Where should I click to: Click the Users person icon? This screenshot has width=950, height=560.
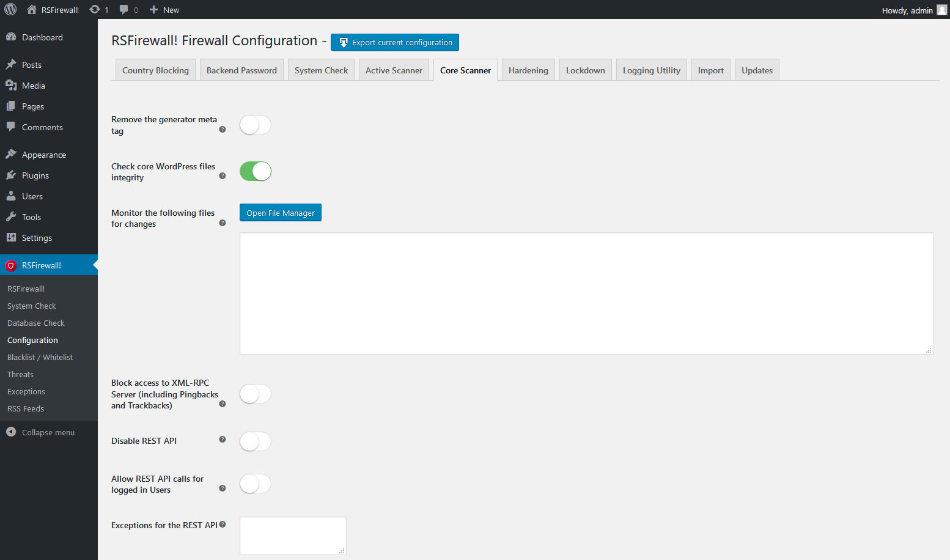(11, 196)
